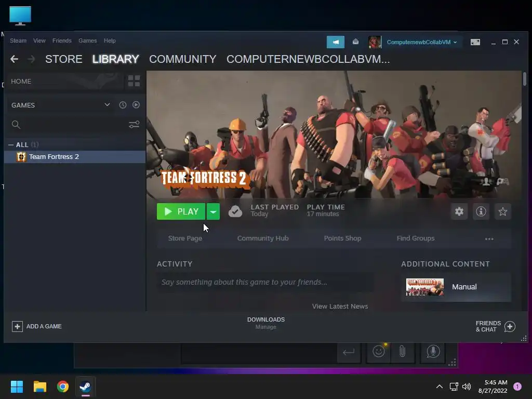
Task: Open the Steam menu
Action: [18, 41]
